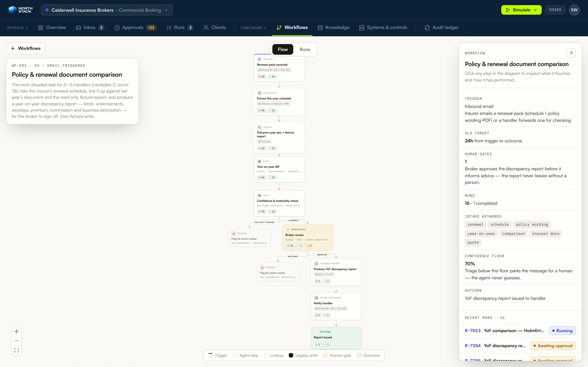The image size is (588, 367).
Task: Click the North Stack logo
Action: tap(20, 10)
